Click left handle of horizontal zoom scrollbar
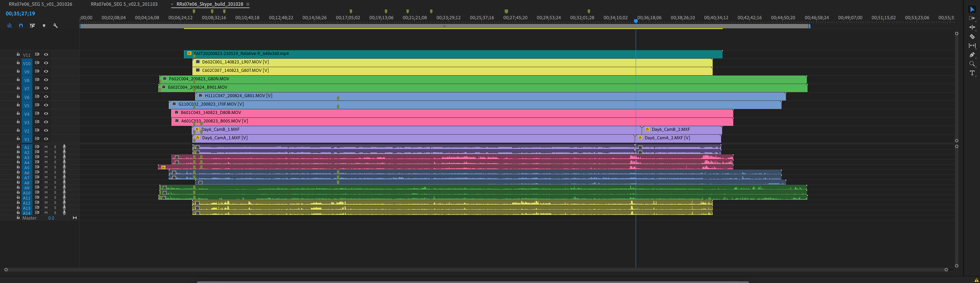The width and height of the screenshot is (980, 283). [6, 270]
